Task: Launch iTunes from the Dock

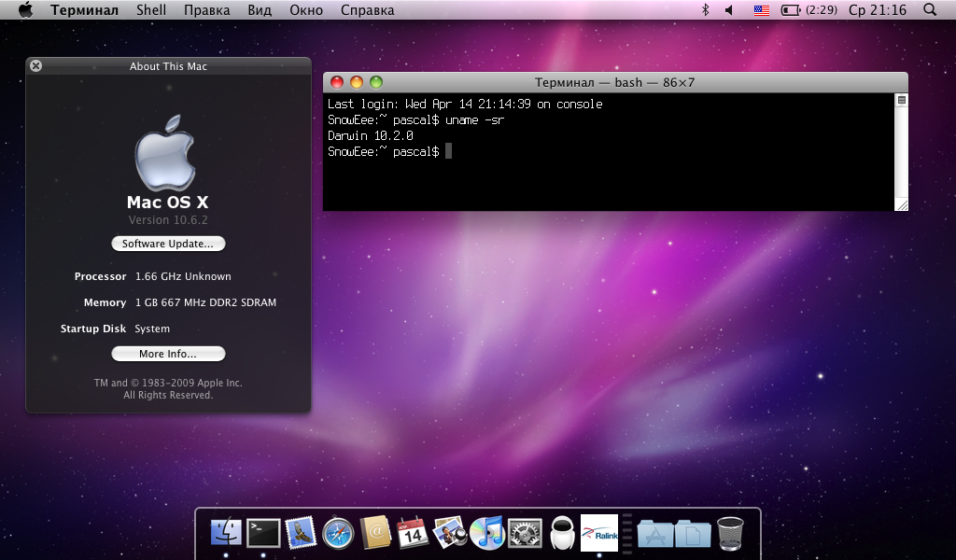Action: [487, 533]
